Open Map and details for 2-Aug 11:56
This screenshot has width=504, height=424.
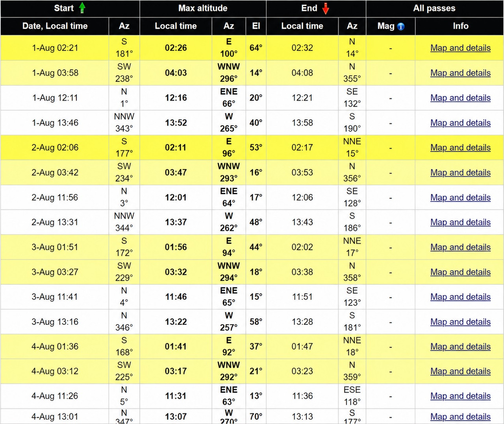coord(460,198)
